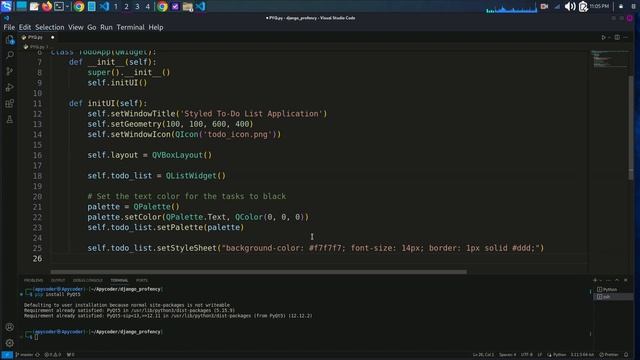Close the terminal panel
640x360 pixels.
626,280
